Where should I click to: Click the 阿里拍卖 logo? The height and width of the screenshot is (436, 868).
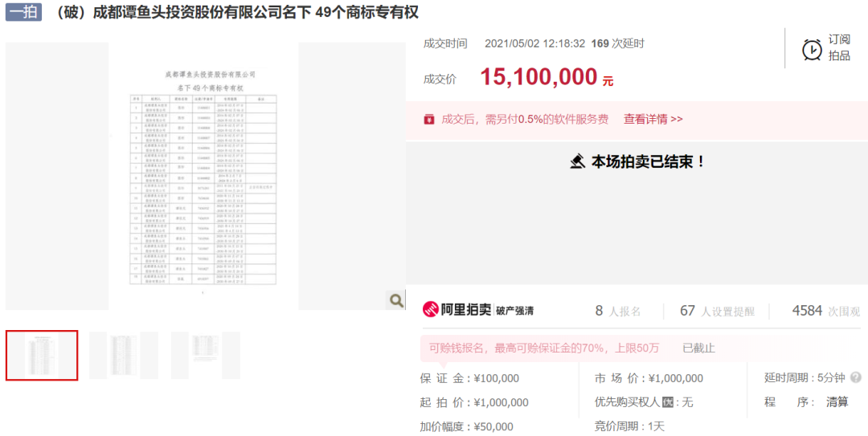(456, 310)
